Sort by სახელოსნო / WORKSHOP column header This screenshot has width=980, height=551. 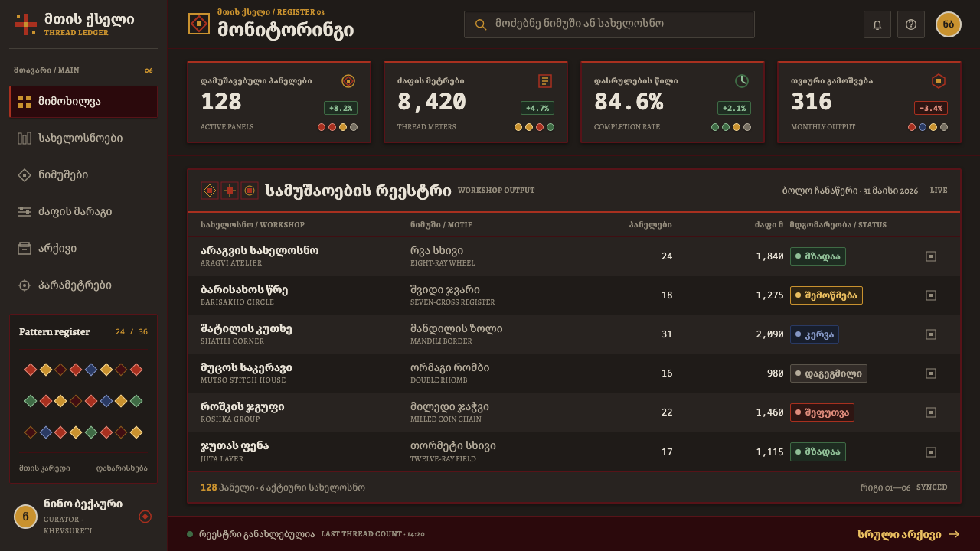coord(253,225)
